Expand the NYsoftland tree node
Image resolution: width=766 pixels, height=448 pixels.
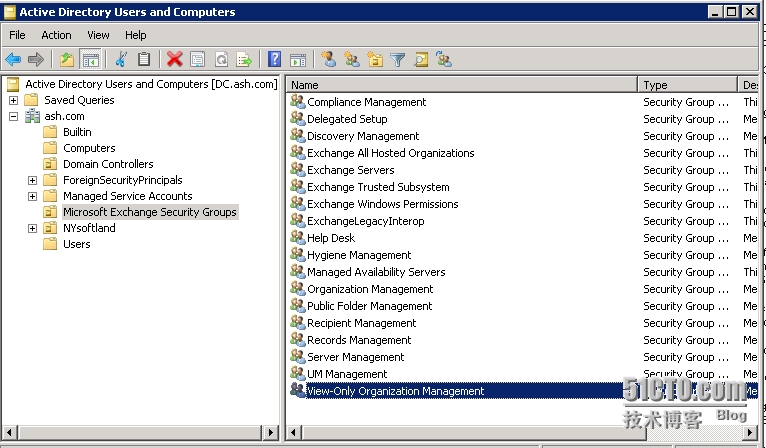point(32,228)
